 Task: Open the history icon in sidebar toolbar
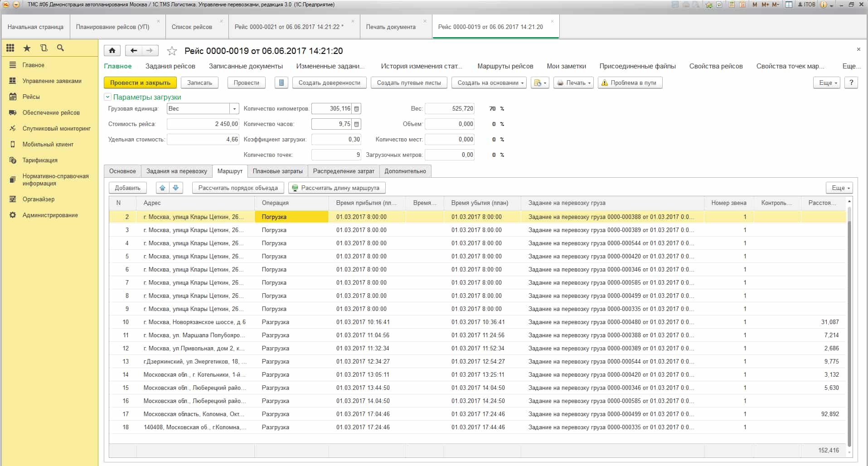(x=44, y=48)
